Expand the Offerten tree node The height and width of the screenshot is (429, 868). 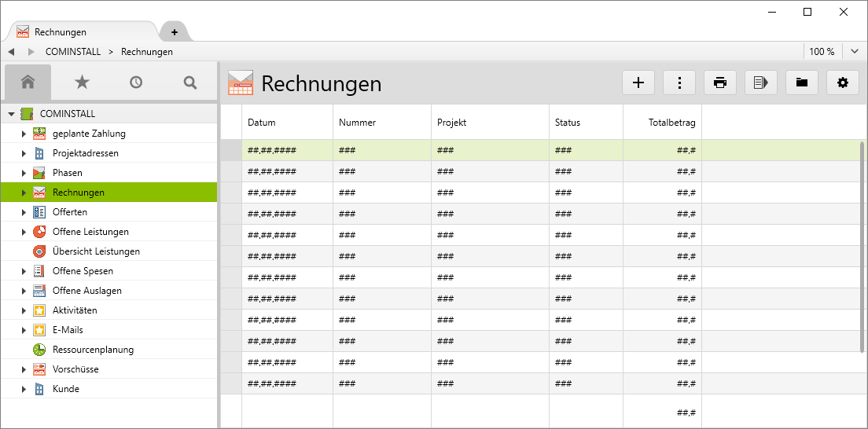[24, 212]
